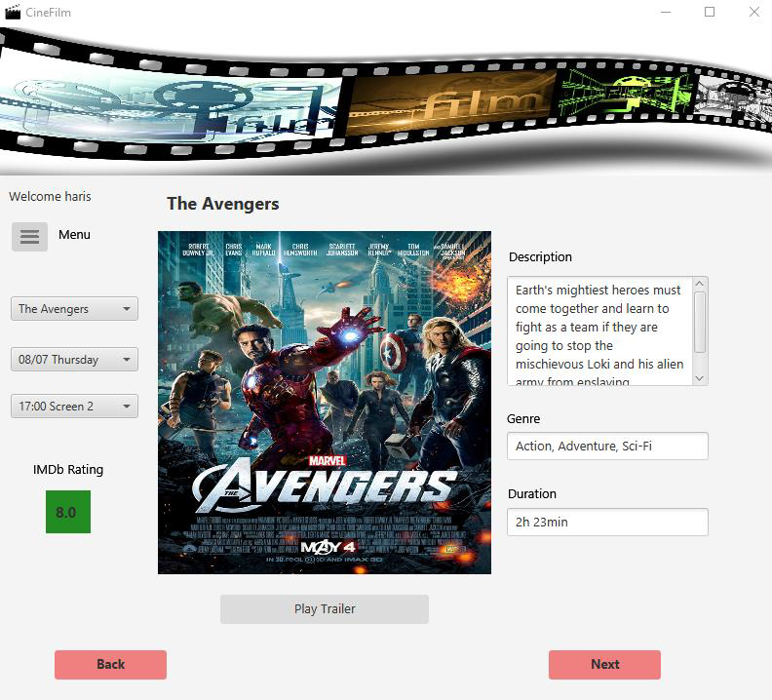
Task: Expand the 08/07 Thursday date dropdown
Action: (x=74, y=360)
